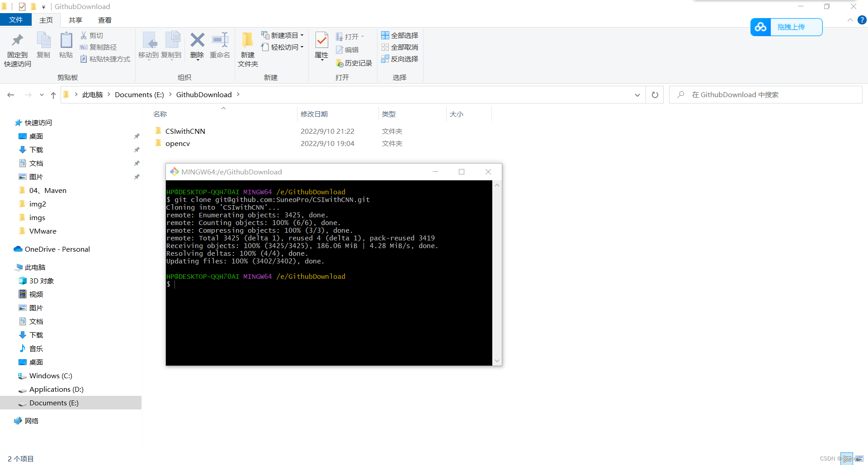Select Applications (D:) drive
This screenshot has width=868, height=465.
click(57, 389)
